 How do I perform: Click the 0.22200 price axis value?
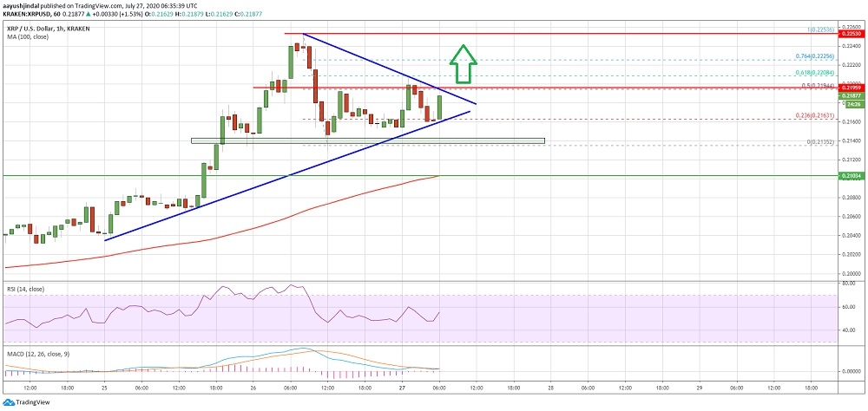[851, 65]
